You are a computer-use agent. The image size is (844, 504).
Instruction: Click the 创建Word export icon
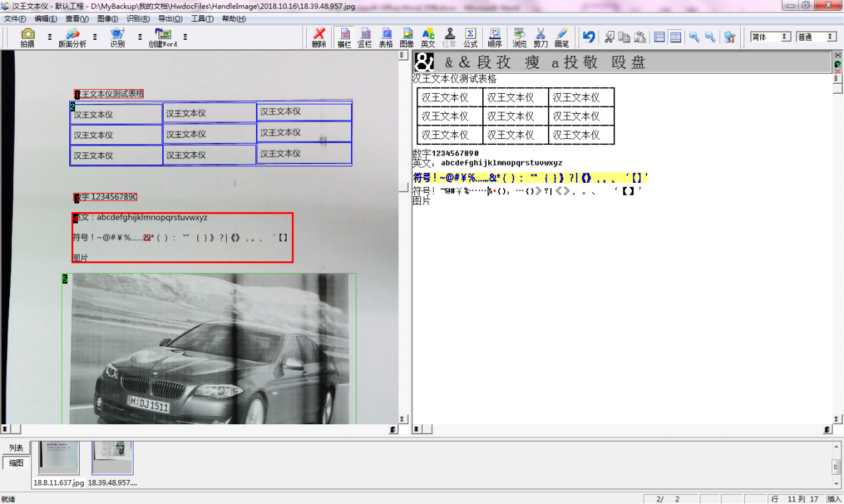click(163, 38)
